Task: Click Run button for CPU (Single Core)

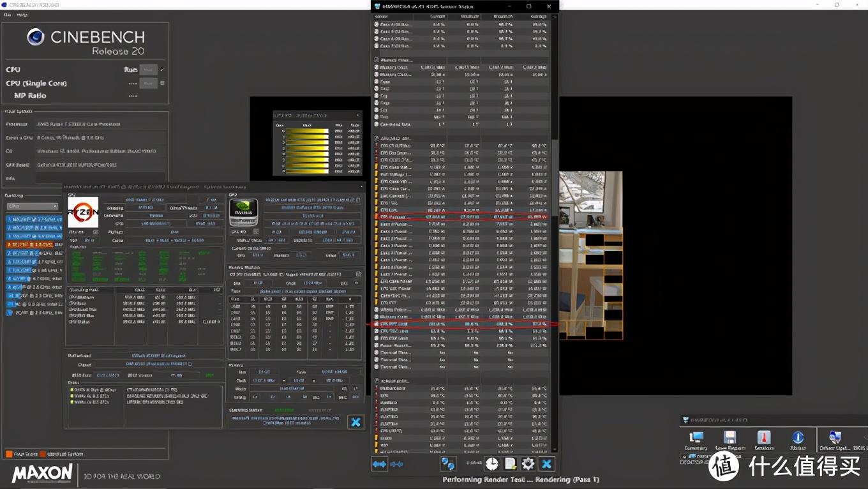Action: (148, 83)
